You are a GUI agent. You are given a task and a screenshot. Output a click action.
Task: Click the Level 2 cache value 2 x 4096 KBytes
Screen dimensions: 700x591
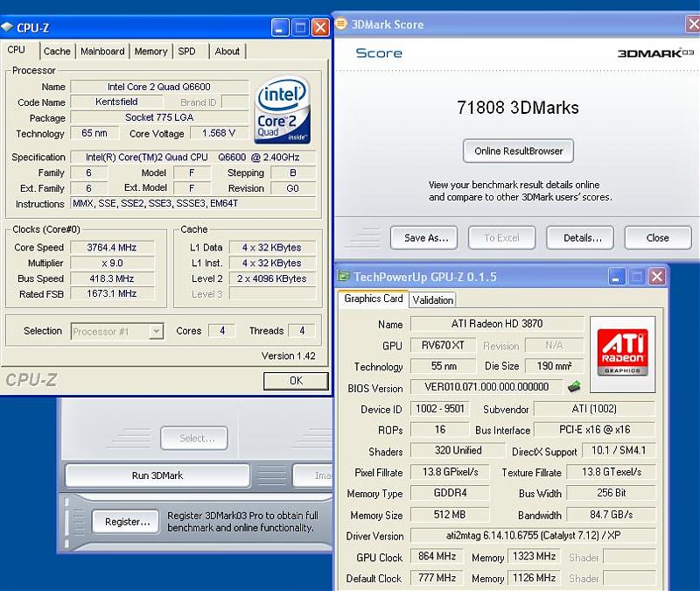pos(272,278)
